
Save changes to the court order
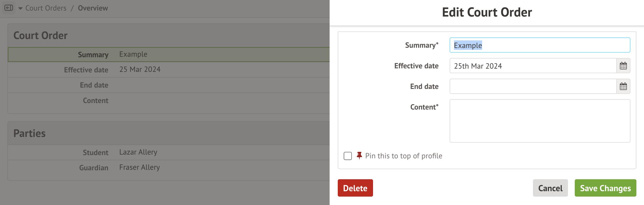605,188
